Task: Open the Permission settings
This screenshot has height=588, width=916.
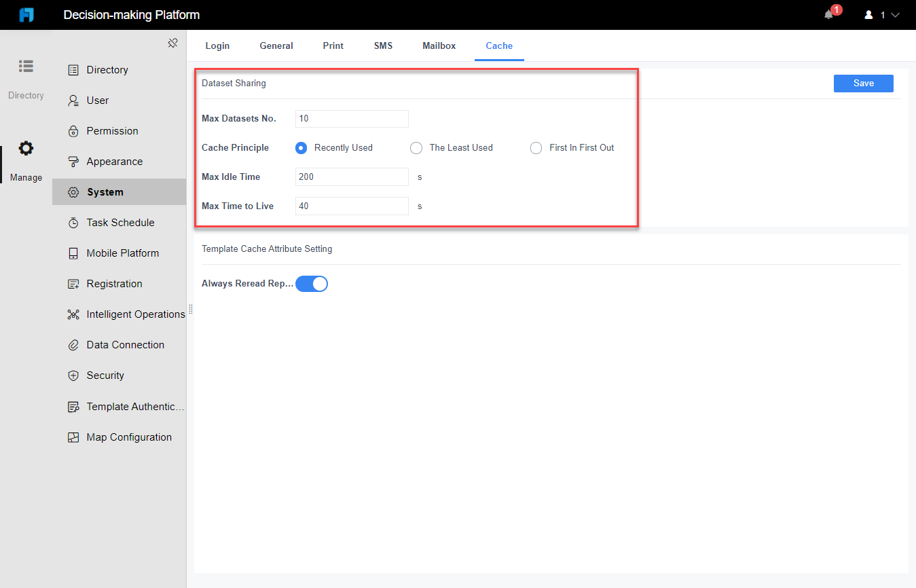Action: 73,130
